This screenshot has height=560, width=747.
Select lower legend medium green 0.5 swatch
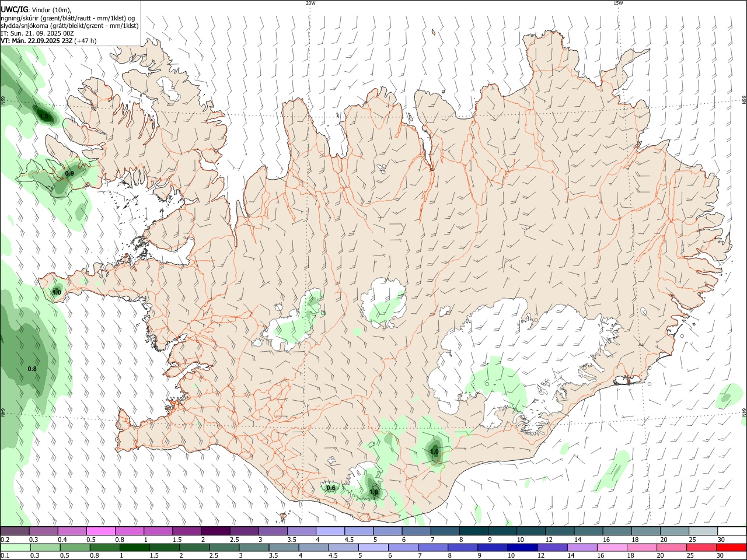tap(75, 547)
